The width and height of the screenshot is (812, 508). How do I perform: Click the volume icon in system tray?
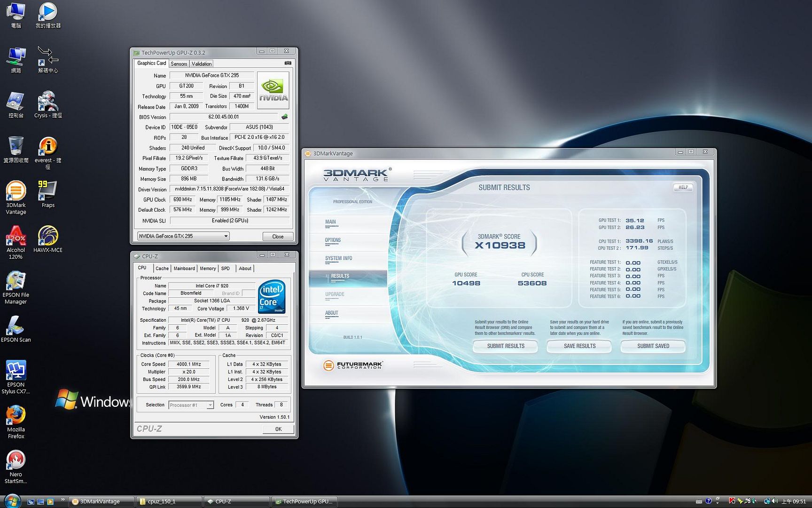pyautogui.click(x=774, y=501)
